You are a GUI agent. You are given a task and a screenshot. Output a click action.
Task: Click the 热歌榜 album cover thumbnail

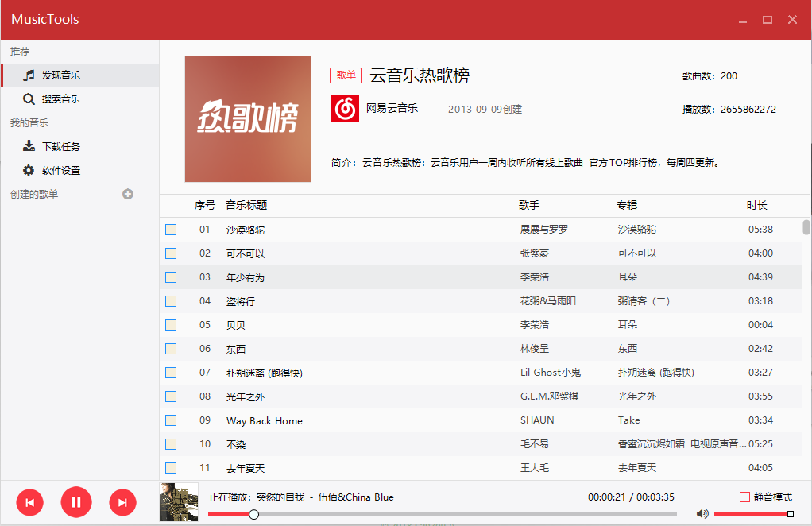[248, 119]
